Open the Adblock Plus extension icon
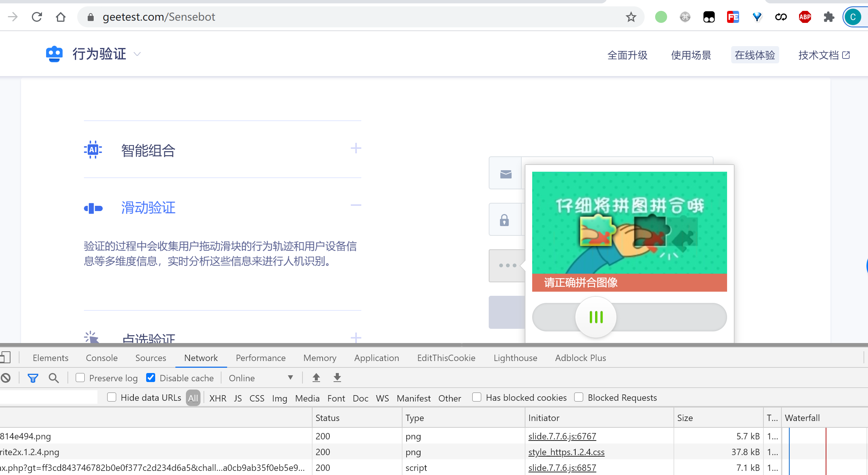The height and width of the screenshot is (475, 868). coord(805,17)
